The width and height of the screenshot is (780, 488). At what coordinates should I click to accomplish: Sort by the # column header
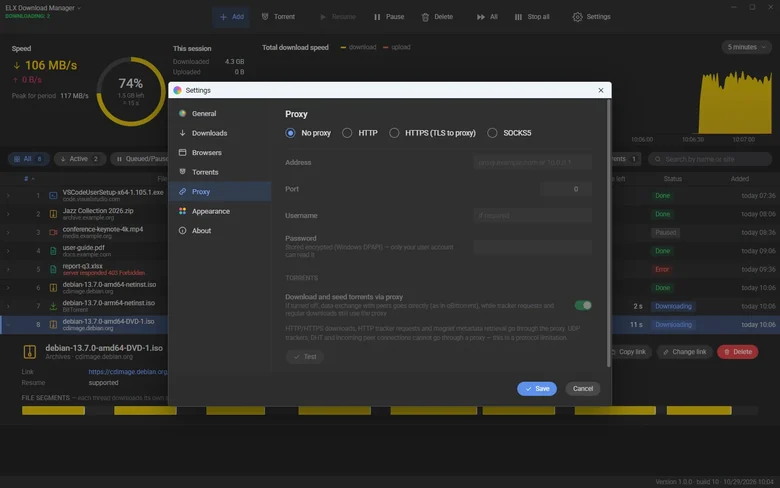[x=29, y=179]
